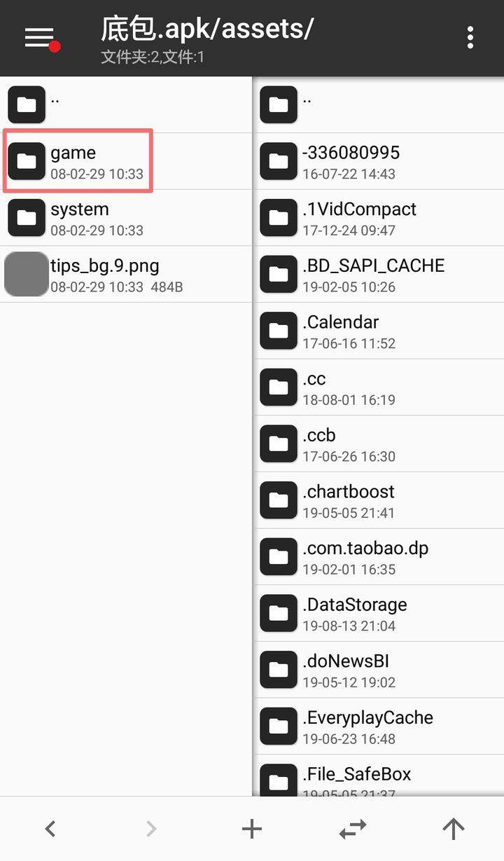This screenshot has width=504, height=861.
Task: Tap the forward arrow in bottom bar
Action: 151,829
